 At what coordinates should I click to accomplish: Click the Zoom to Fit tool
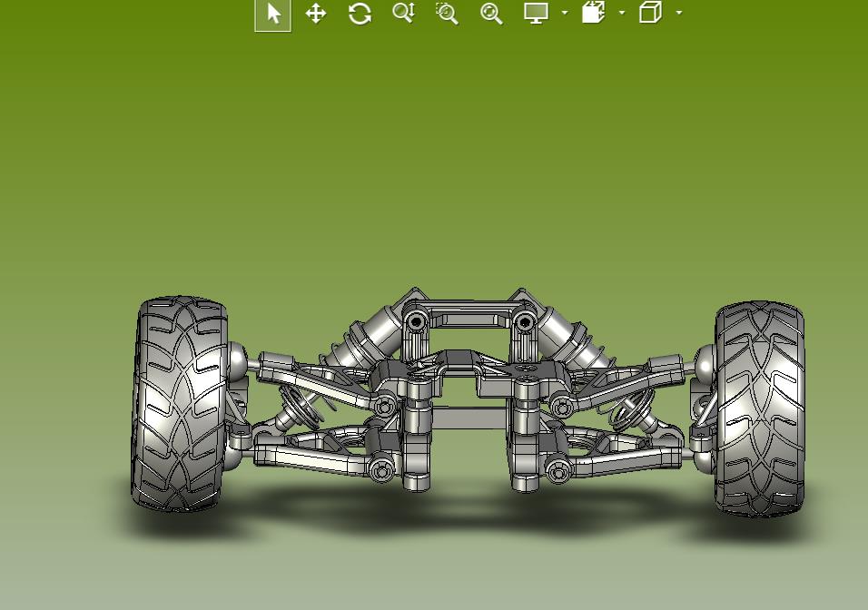pos(491,14)
